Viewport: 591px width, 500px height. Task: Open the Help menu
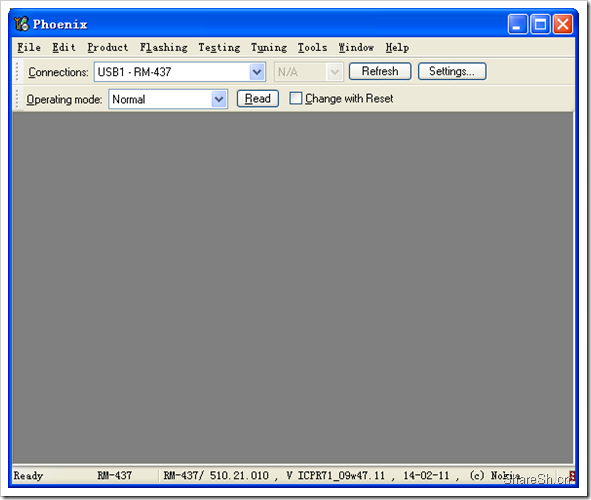tap(397, 47)
